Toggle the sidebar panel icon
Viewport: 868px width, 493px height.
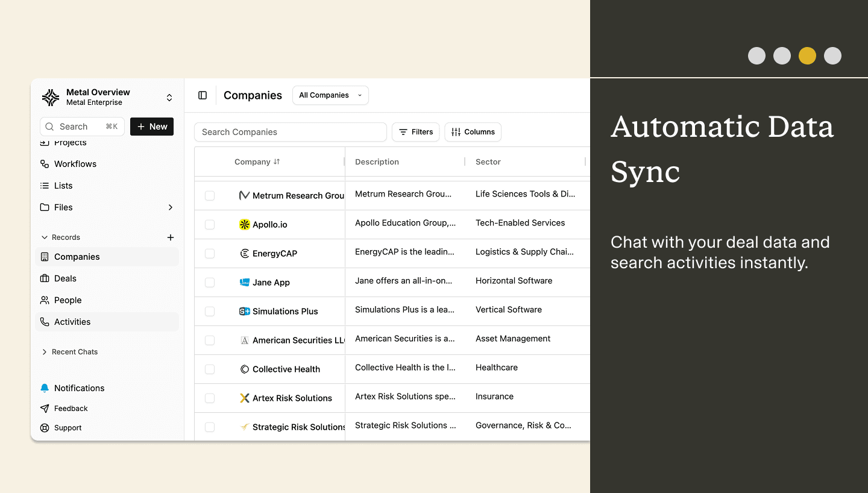click(x=203, y=95)
